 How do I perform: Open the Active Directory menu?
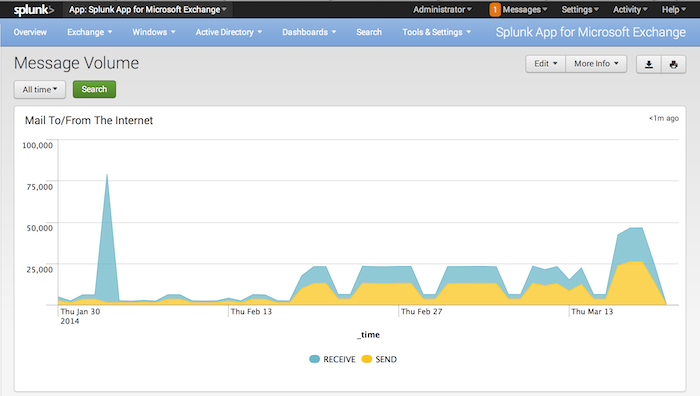pyautogui.click(x=229, y=32)
